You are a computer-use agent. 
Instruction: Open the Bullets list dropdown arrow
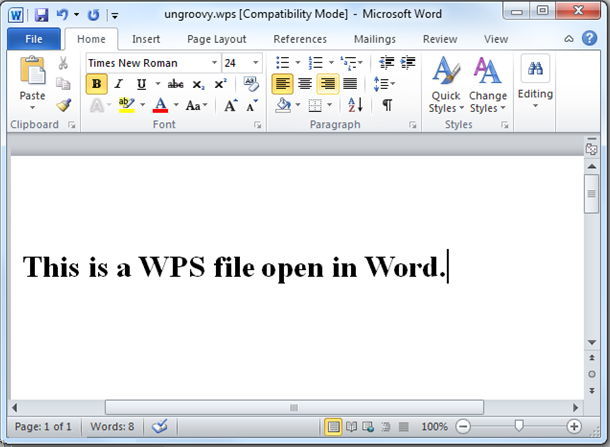click(x=298, y=62)
